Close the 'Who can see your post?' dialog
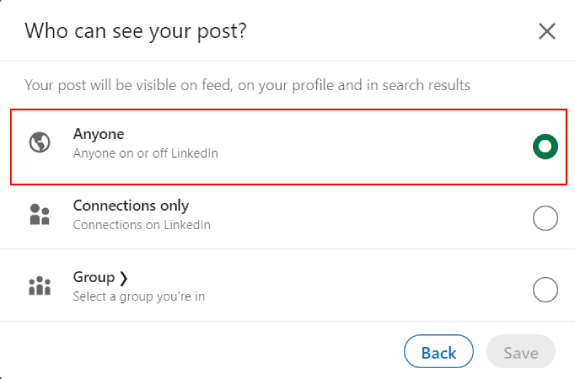This screenshot has width=575, height=379. point(547,31)
